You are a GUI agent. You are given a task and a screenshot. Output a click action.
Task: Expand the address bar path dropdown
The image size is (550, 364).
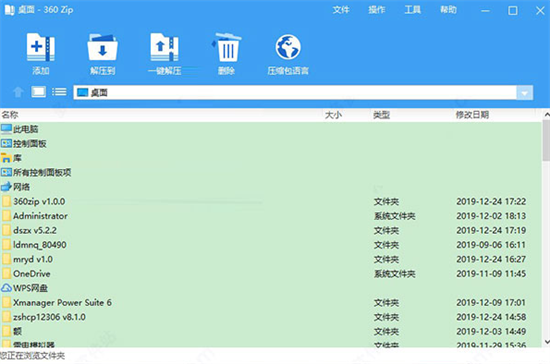coord(524,93)
